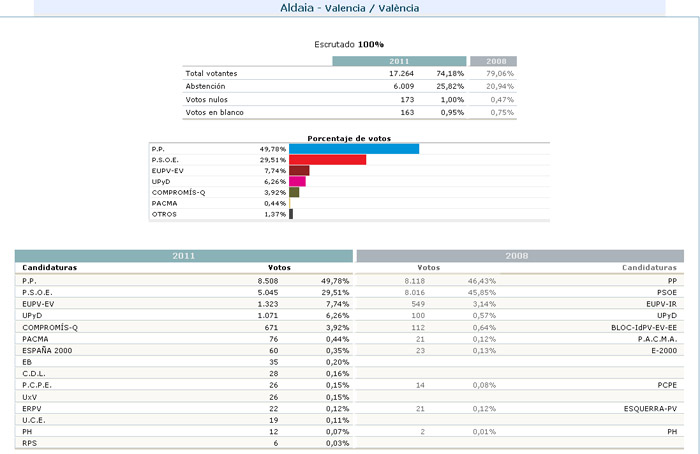Click the Votos en blanco row

click(350, 112)
